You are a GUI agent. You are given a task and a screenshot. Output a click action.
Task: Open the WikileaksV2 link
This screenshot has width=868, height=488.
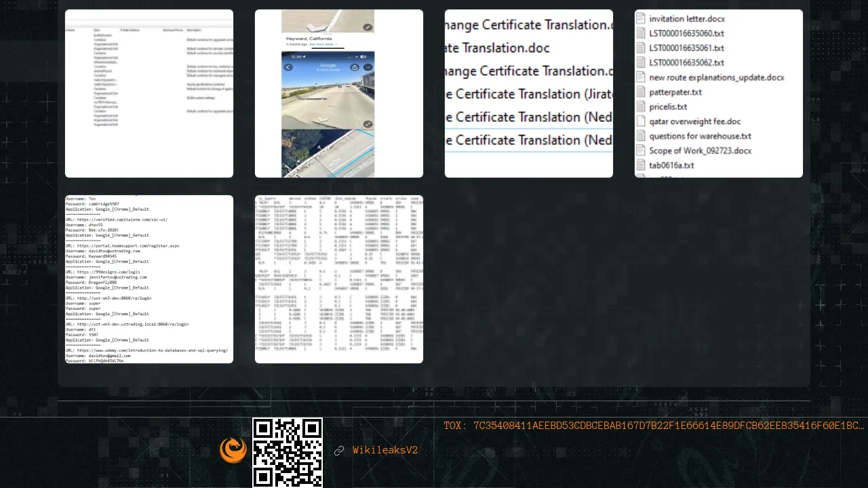click(384, 451)
